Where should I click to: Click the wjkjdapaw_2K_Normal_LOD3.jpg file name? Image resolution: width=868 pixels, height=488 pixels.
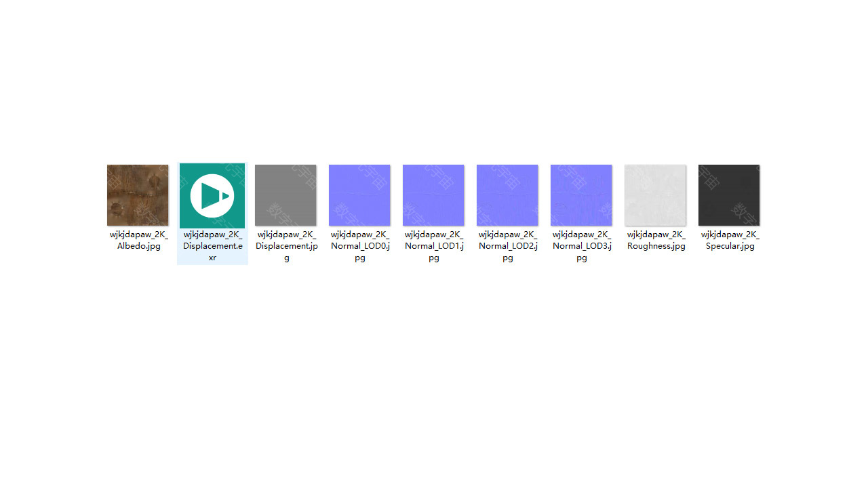point(582,246)
